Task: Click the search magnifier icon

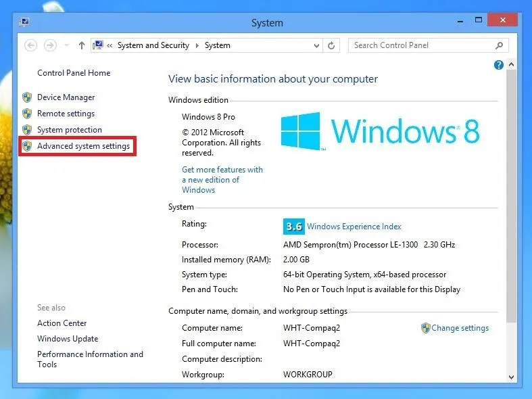Action: 499,45
